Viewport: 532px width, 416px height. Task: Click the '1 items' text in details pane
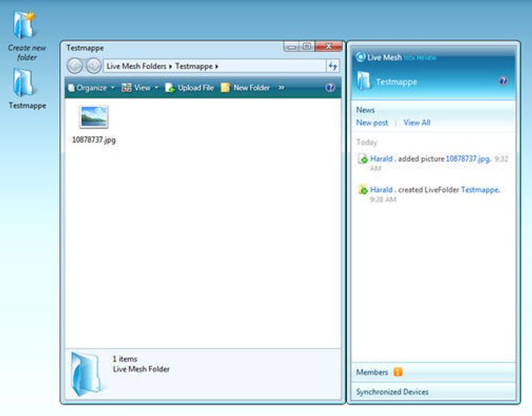(x=125, y=359)
